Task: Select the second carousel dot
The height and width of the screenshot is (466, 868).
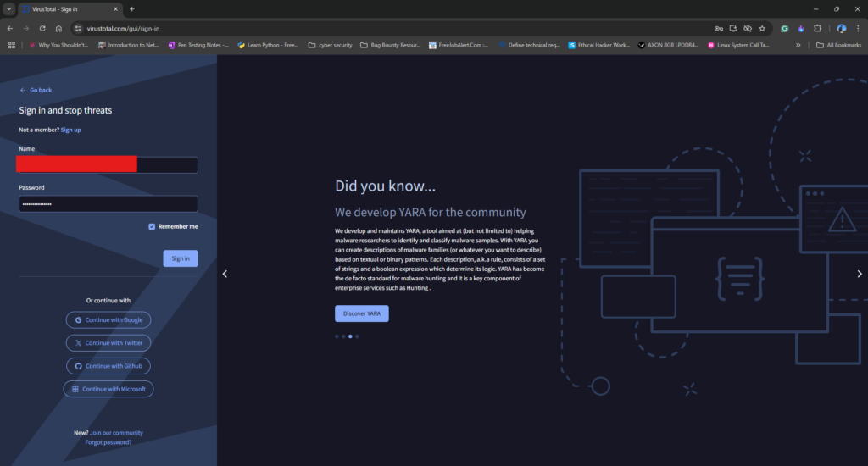Action: (343, 336)
